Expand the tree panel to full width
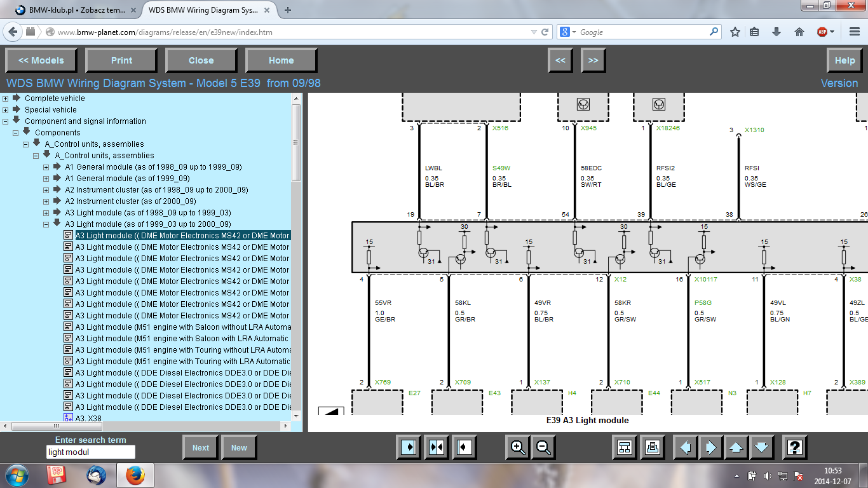Image resolution: width=868 pixels, height=488 pixels. point(408,447)
